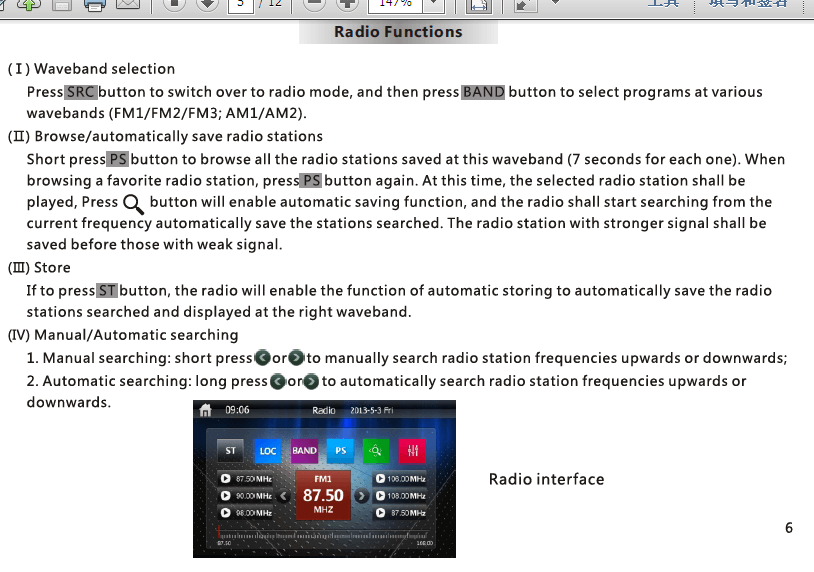Zoom out using the minus button

pyautogui.click(x=314, y=4)
